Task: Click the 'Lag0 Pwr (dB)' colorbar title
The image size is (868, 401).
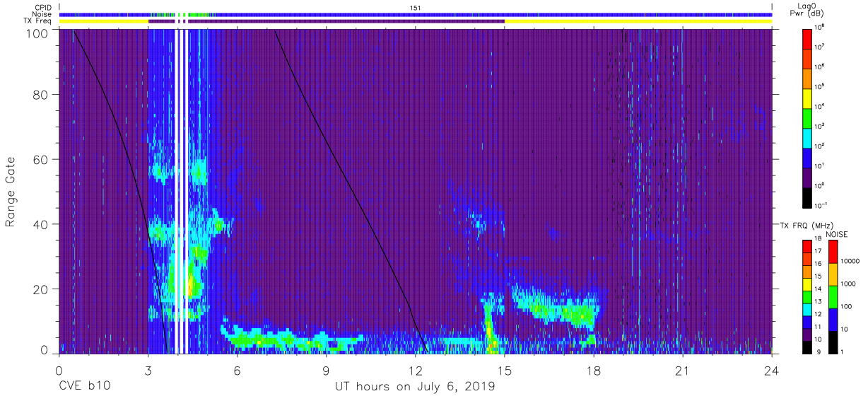Action: pos(808,9)
